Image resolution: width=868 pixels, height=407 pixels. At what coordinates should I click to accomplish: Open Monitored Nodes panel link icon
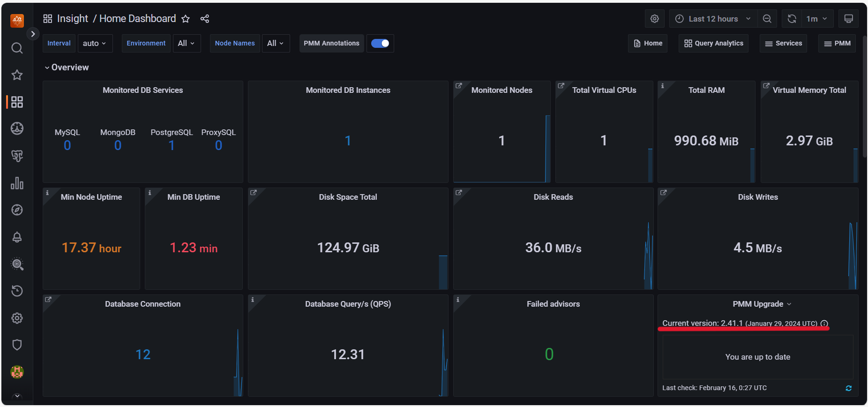459,86
